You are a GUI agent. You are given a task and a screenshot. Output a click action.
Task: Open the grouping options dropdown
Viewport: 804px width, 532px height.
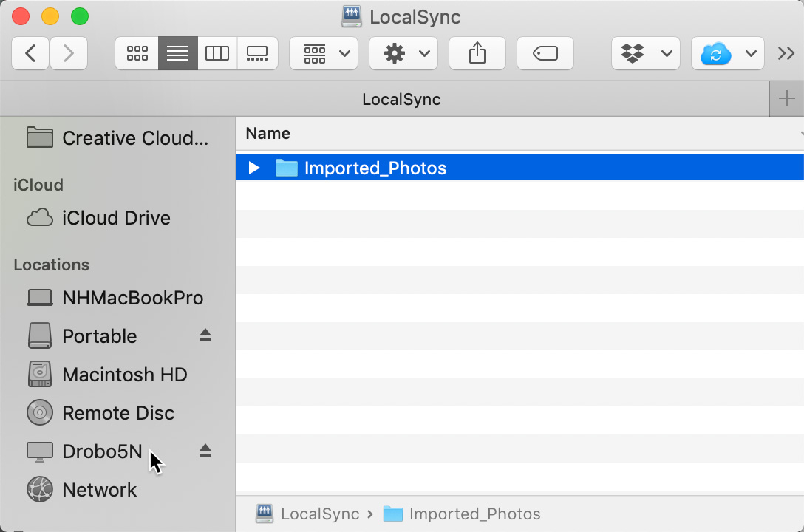[x=323, y=53]
